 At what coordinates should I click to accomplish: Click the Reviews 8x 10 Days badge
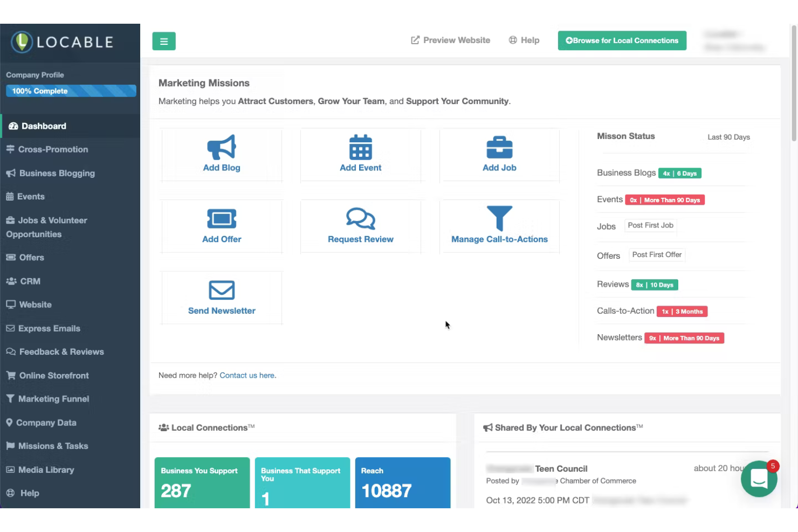tap(655, 285)
